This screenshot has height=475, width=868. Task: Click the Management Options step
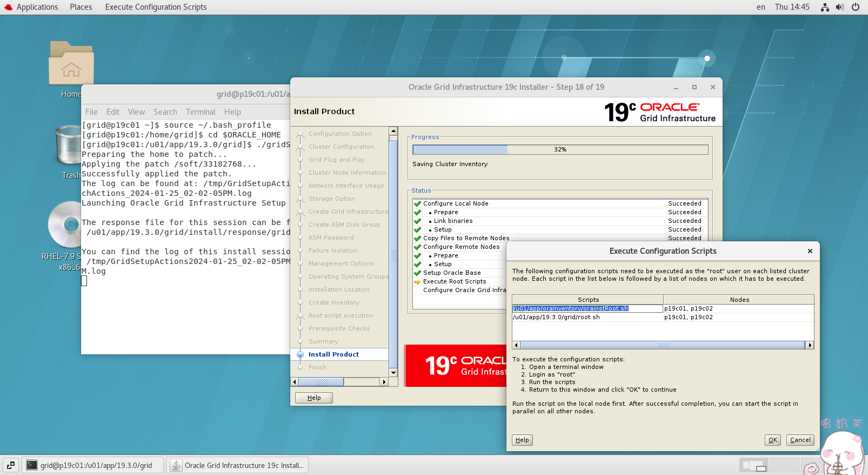tap(341, 263)
